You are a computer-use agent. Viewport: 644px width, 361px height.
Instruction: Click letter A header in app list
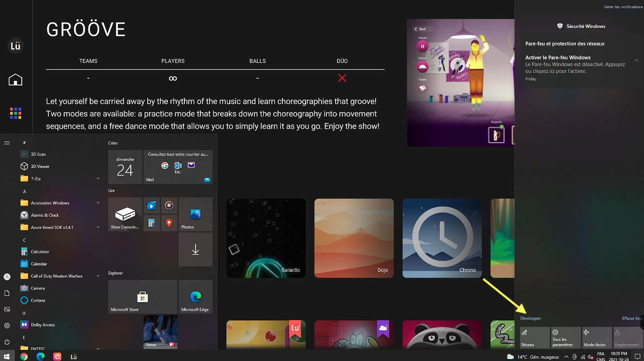click(x=24, y=191)
